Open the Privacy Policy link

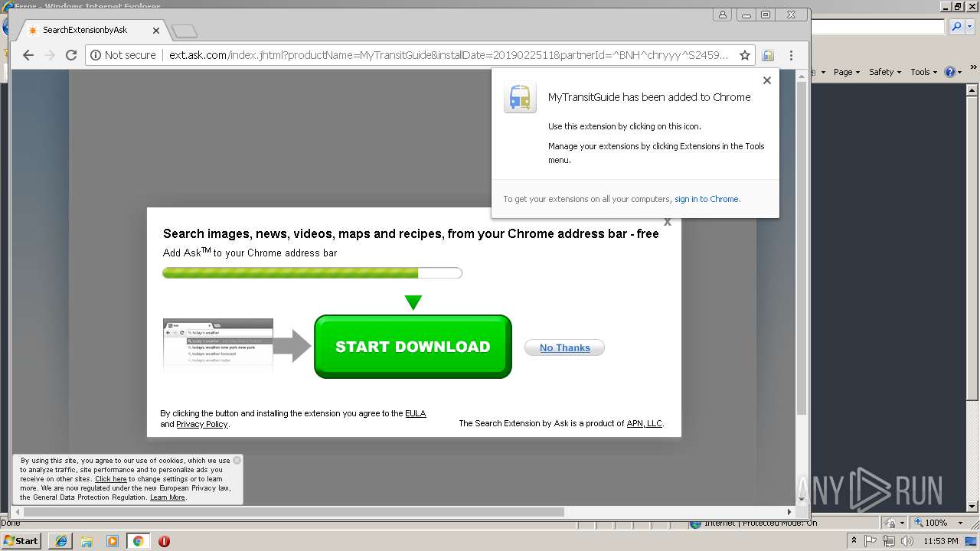point(201,424)
